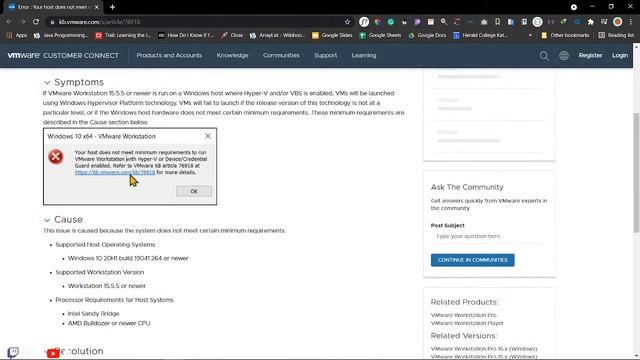Open the Google Docs bookmark
Viewport: 640px width, 360px height.
pos(427,36)
